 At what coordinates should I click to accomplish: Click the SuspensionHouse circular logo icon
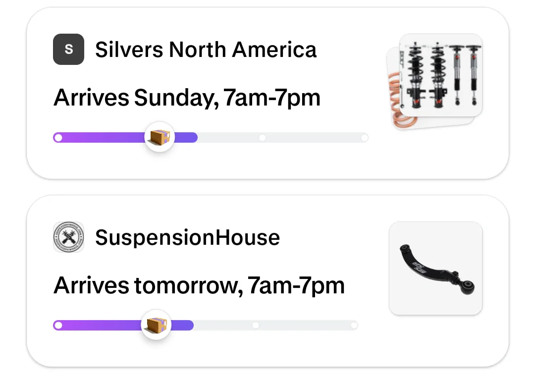pyautogui.click(x=68, y=237)
